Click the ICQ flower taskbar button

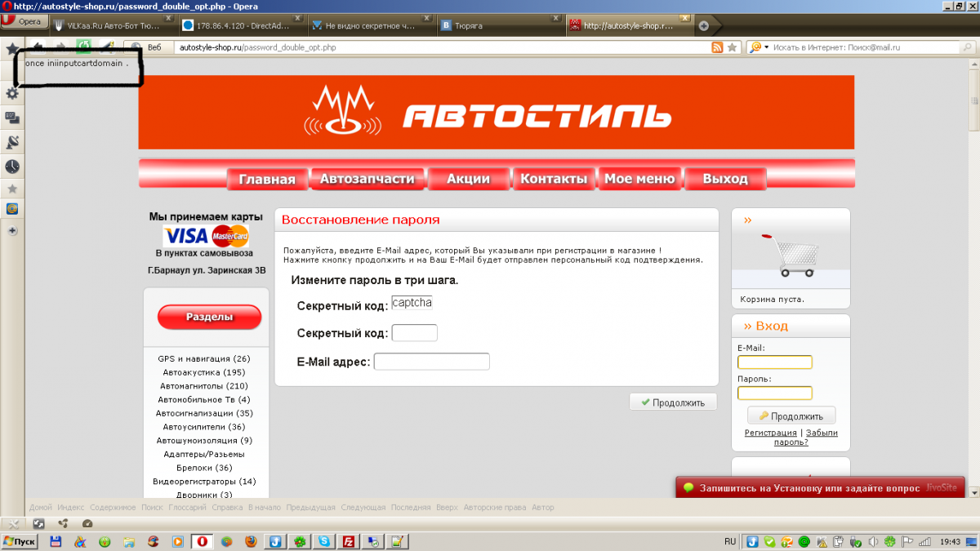[x=301, y=541]
